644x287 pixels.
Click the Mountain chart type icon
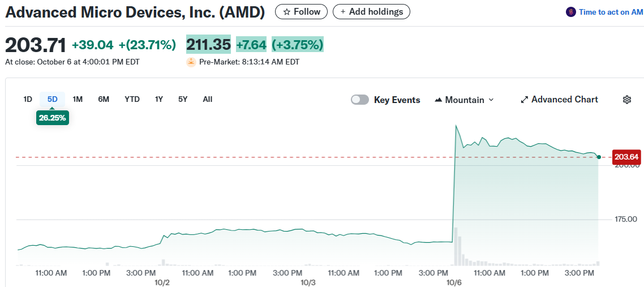(438, 100)
